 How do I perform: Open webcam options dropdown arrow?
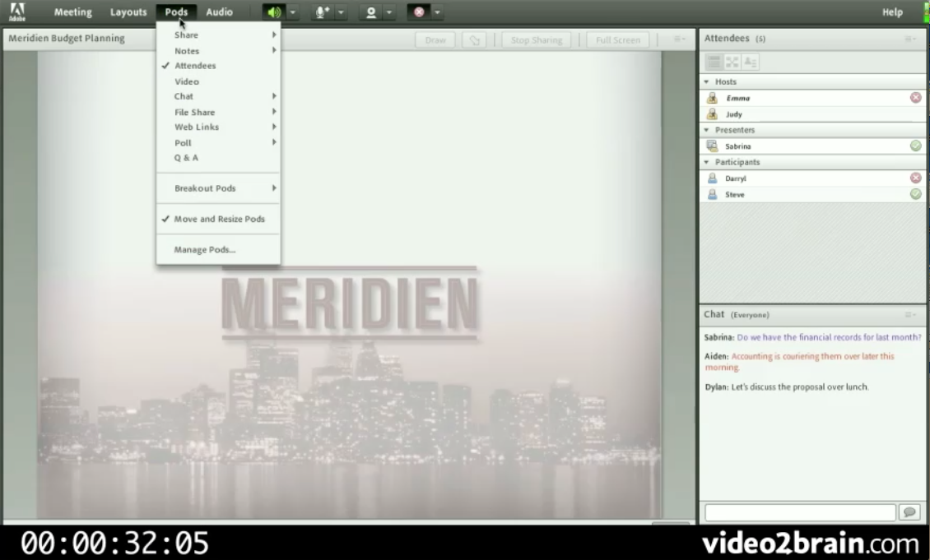[x=389, y=12]
